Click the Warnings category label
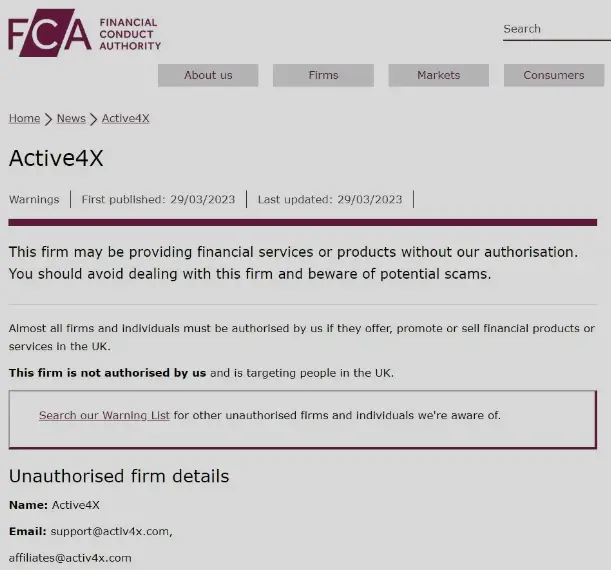The image size is (611, 570). tap(34, 199)
